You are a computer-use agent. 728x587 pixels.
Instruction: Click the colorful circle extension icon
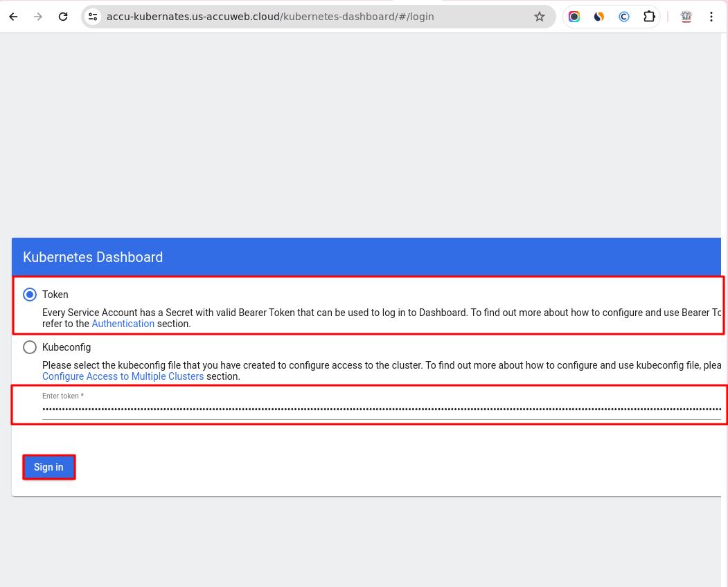(x=574, y=17)
